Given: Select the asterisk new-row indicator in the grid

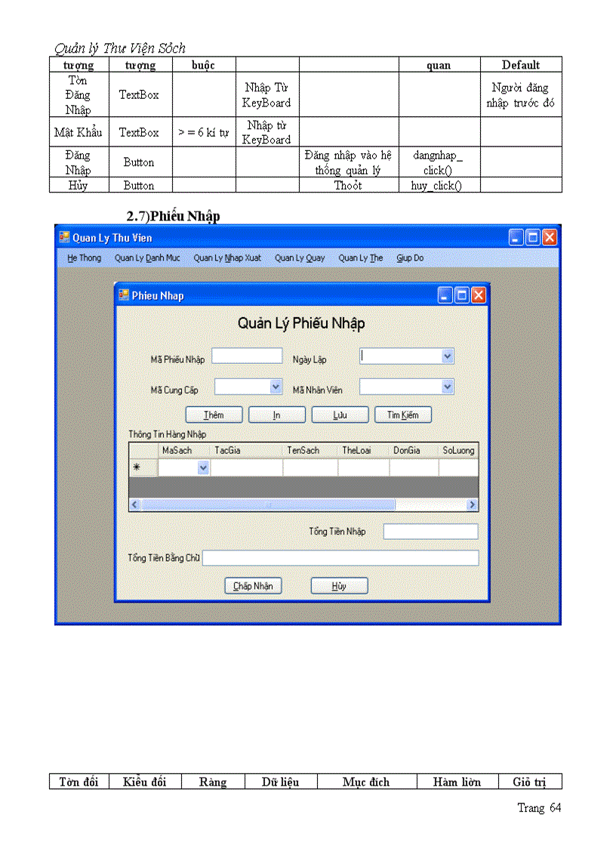Looking at the screenshot, I should coord(138,467).
